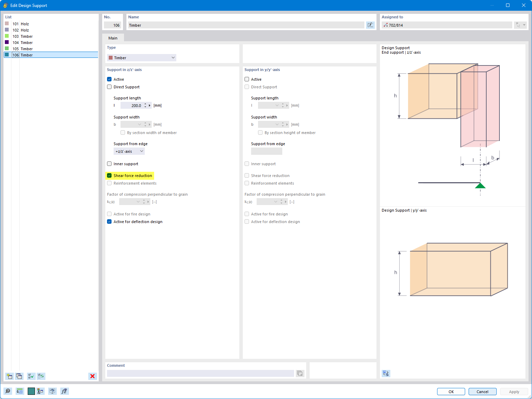This screenshot has width=532, height=399.
Task: Enable Direct Support for z/z'-axis
Action: pos(109,87)
